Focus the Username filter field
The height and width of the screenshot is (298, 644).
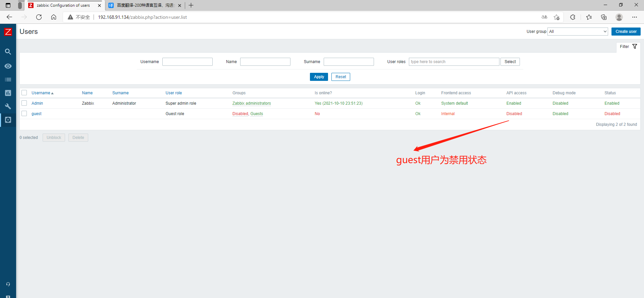pos(187,62)
